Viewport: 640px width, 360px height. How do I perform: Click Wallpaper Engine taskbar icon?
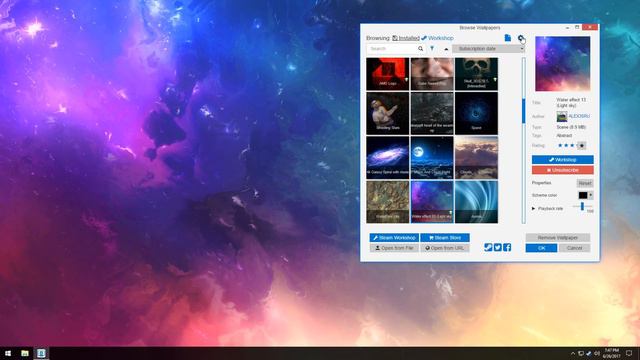pos(41,353)
